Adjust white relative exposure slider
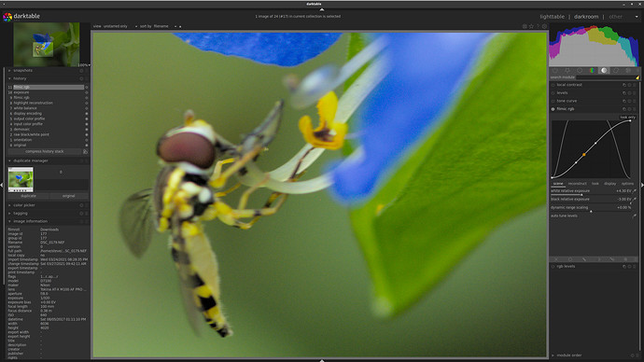Viewport: 644px width, 362px height. click(x=591, y=191)
